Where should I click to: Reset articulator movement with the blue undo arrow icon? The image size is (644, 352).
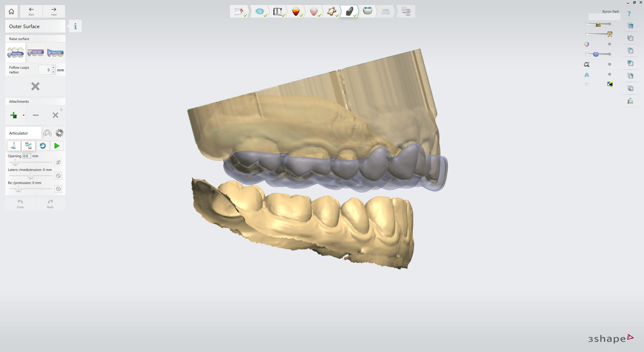click(43, 145)
